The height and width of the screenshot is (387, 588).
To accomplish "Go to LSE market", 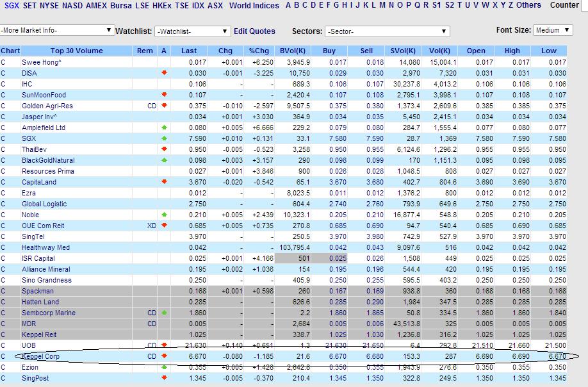I will (142, 6).
